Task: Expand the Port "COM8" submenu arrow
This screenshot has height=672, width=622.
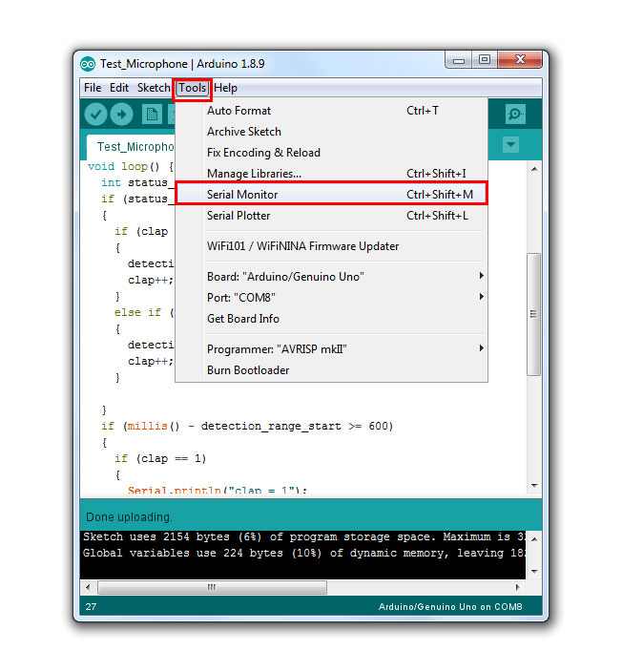Action: click(482, 297)
